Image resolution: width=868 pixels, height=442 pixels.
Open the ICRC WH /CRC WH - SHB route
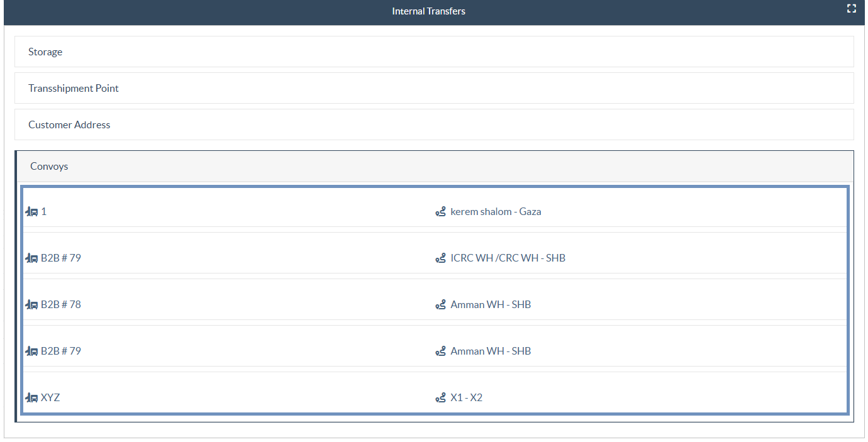point(508,258)
